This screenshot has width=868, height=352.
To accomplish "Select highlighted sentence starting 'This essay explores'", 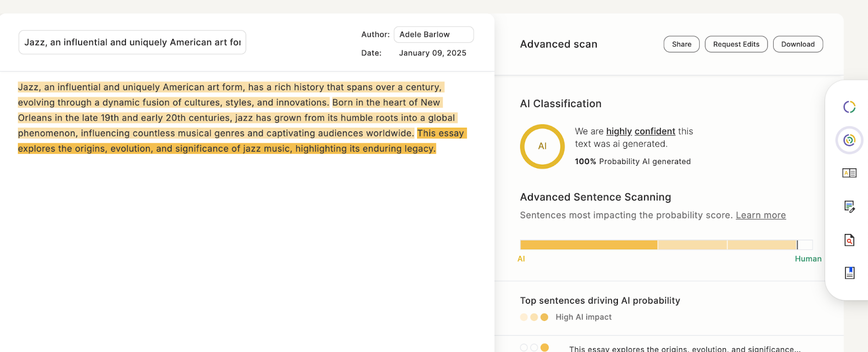I will click(x=242, y=141).
